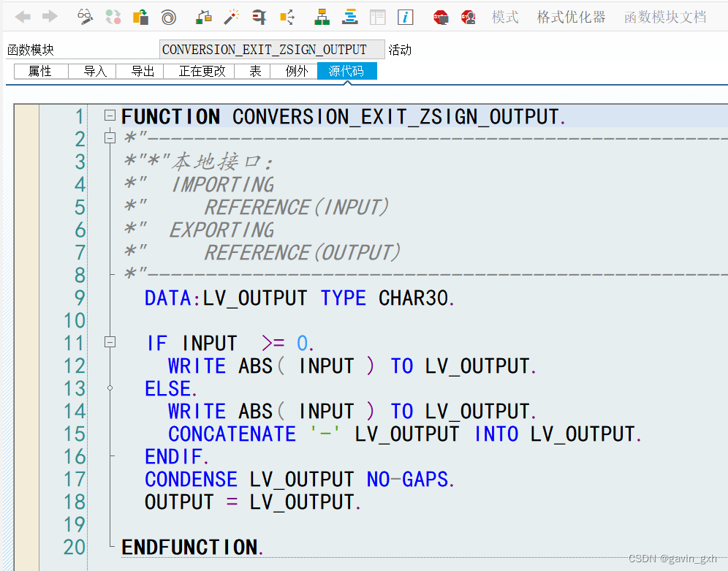
Task: Click the copy/move object toolbar icon
Action: (x=140, y=16)
